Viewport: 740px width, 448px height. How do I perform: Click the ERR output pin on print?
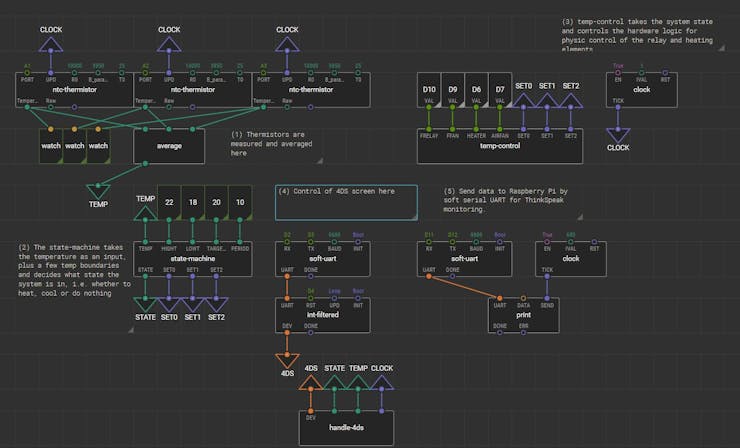[x=521, y=331]
